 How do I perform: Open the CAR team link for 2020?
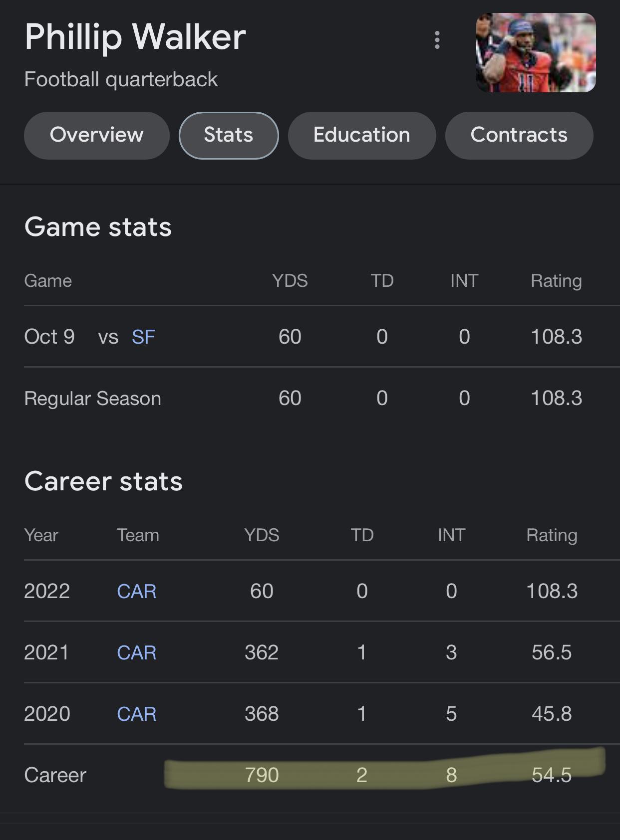tap(136, 714)
